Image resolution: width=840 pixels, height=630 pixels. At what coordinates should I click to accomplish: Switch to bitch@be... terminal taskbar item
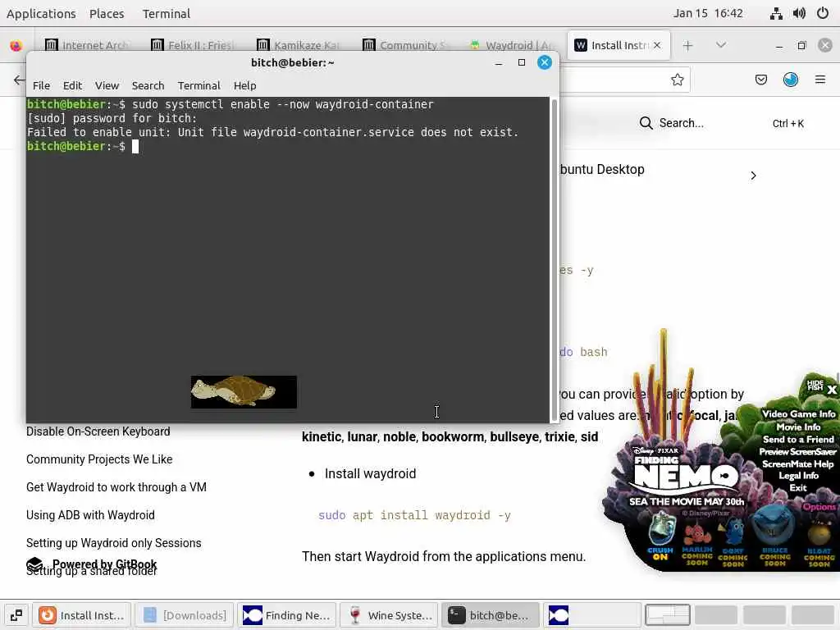(492, 615)
